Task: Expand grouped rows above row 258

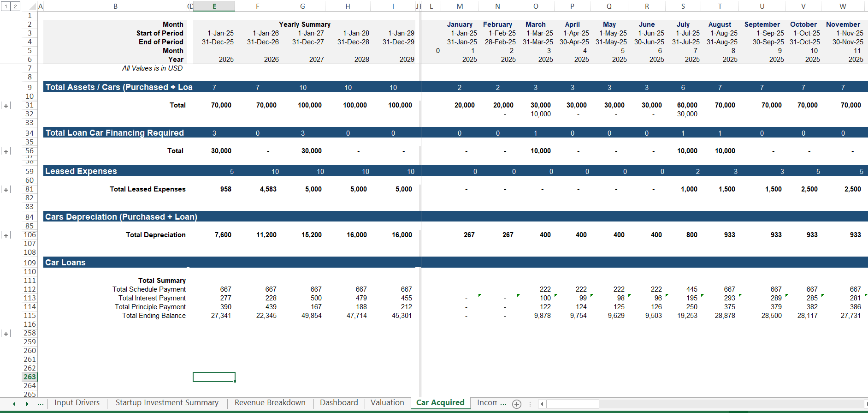Action: coord(6,334)
